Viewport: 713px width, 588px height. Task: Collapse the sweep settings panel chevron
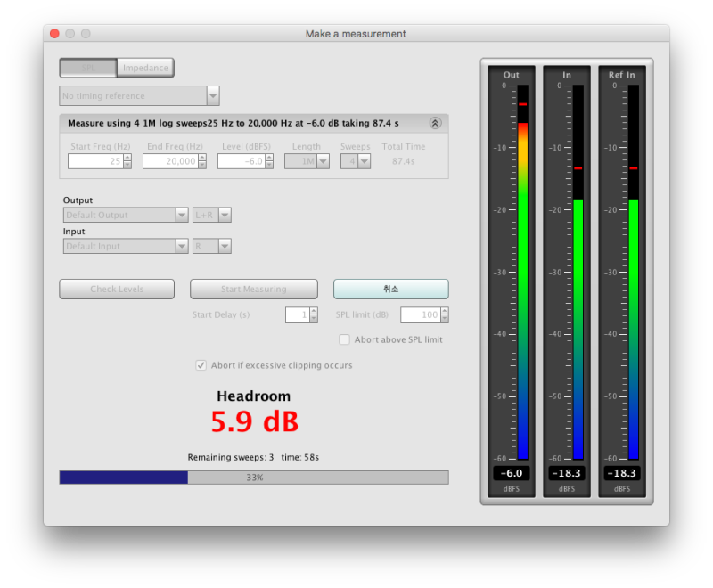point(435,123)
